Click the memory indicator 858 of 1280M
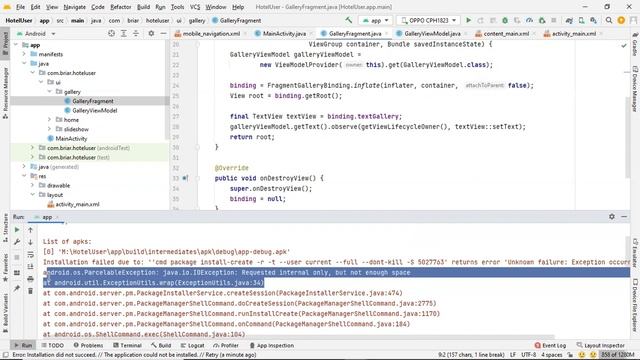The width and height of the screenshot is (640, 360). point(618,355)
